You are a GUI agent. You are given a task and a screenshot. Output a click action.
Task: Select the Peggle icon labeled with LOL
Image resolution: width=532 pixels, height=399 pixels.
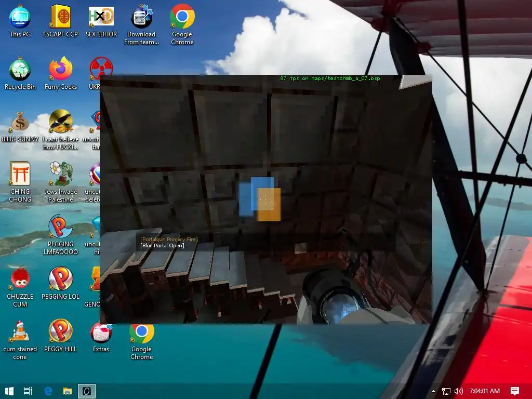click(60, 283)
